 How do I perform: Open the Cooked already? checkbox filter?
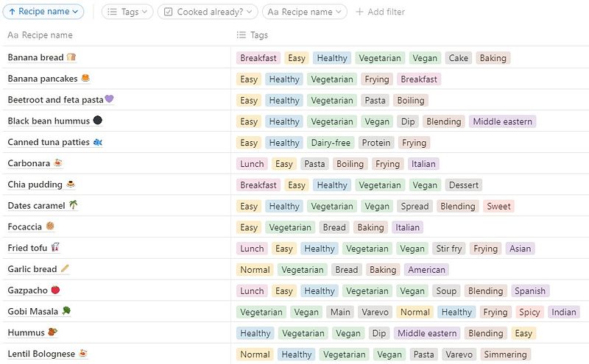coord(208,12)
